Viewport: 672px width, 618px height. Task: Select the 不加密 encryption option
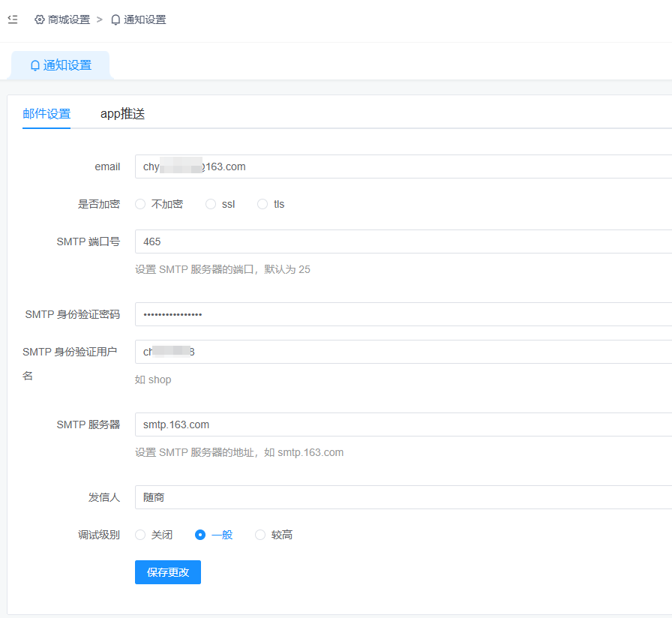140,204
